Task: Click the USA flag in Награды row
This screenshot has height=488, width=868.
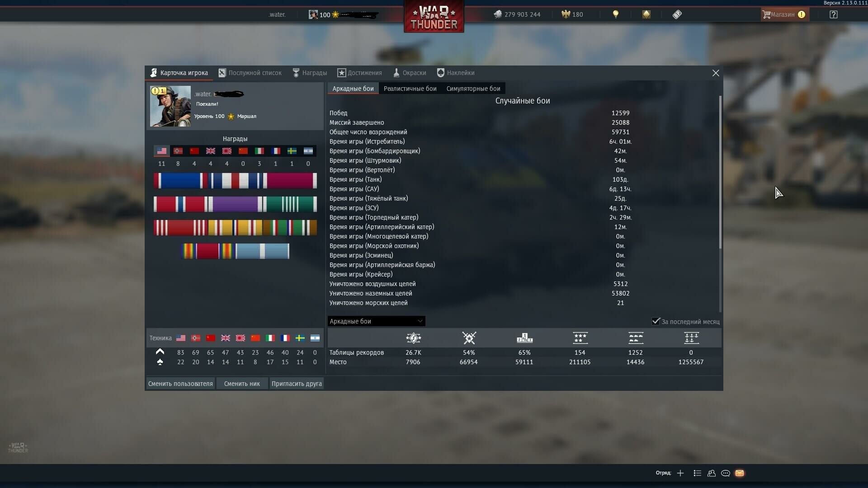Action: [161, 151]
